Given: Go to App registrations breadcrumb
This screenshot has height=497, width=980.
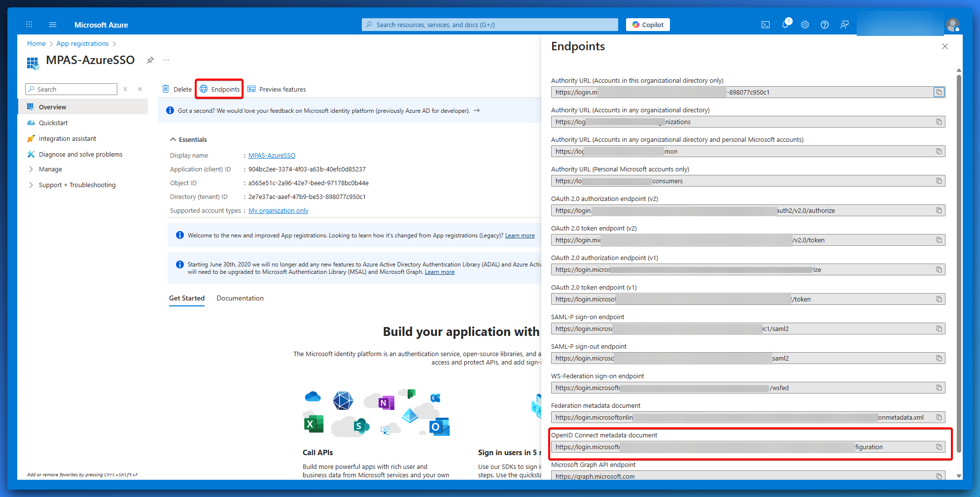Looking at the screenshot, I should pos(82,43).
